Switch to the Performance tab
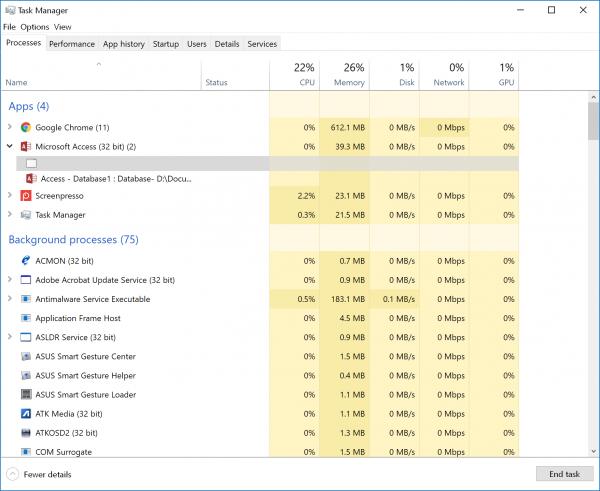 coord(72,44)
